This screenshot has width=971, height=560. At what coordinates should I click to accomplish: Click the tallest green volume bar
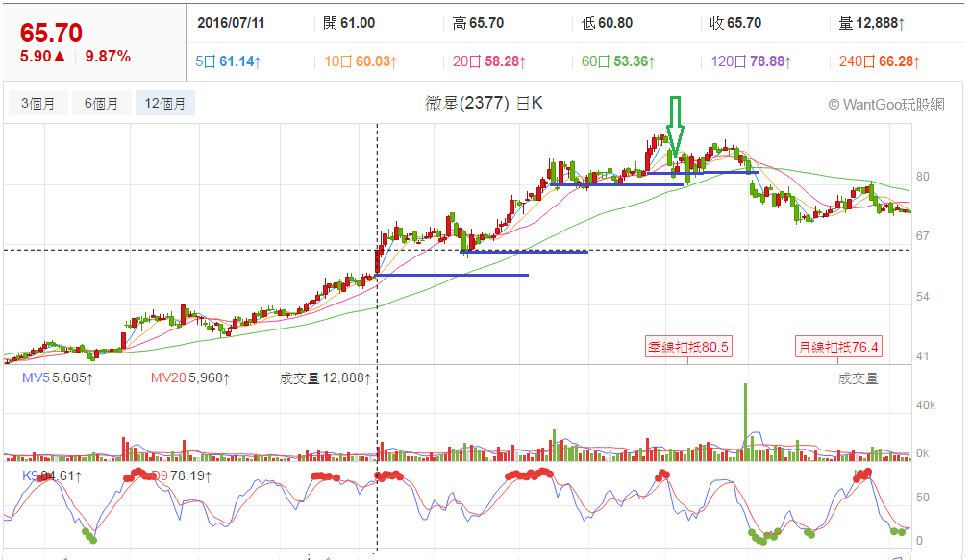[x=746, y=422]
